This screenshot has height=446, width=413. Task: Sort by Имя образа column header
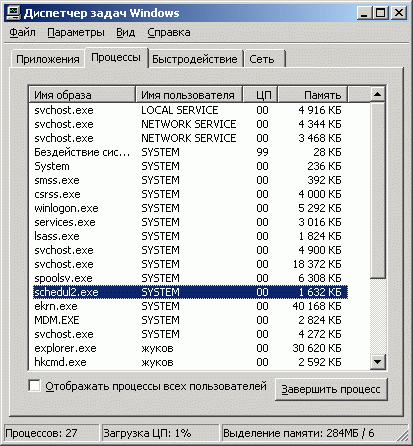click(x=82, y=95)
